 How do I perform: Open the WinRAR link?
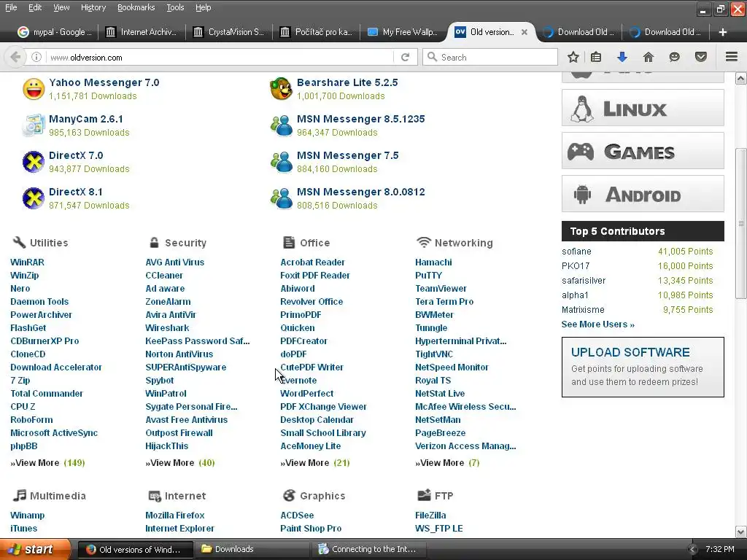[x=27, y=262]
